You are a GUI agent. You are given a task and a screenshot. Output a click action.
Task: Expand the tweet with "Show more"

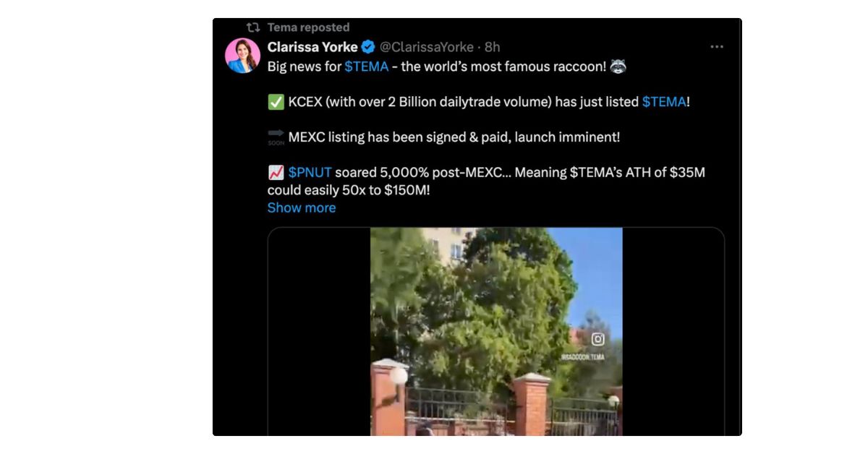[x=302, y=207]
